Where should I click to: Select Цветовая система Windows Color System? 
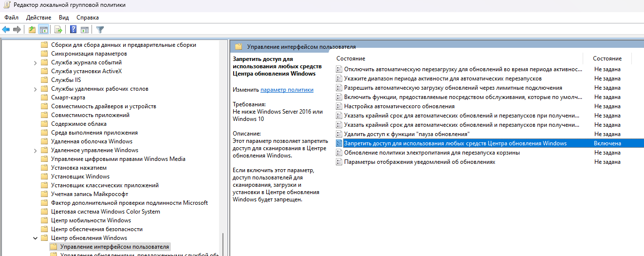tap(106, 212)
